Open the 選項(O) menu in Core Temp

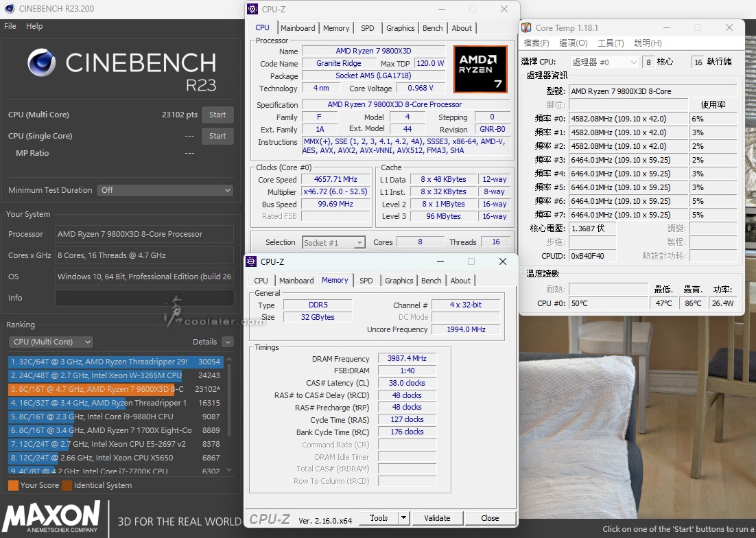(x=574, y=43)
